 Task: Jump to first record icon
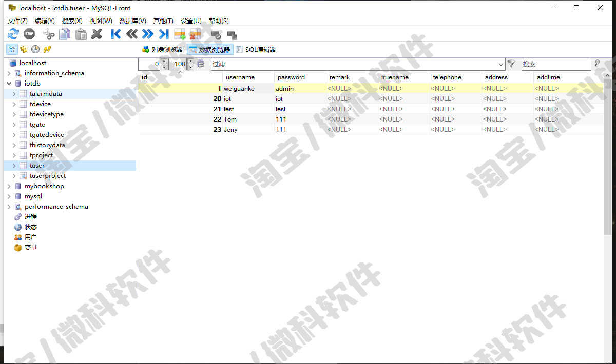tap(116, 34)
